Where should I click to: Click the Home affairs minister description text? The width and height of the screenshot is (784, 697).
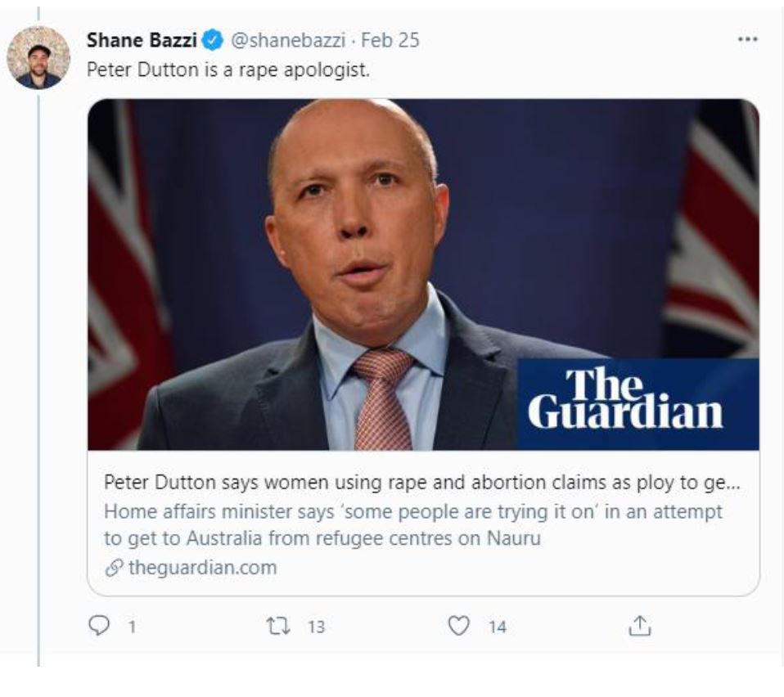point(413,524)
